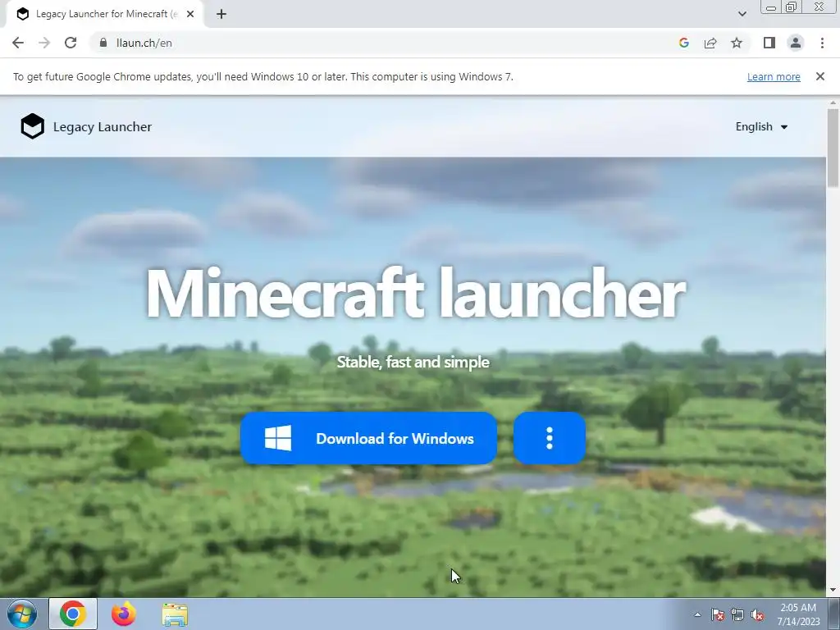Image resolution: width=840 pixels, height=630 pixels.
Task: Open the three-dot more downloads button
Action: pyautogui.click(x=549, y=438)
